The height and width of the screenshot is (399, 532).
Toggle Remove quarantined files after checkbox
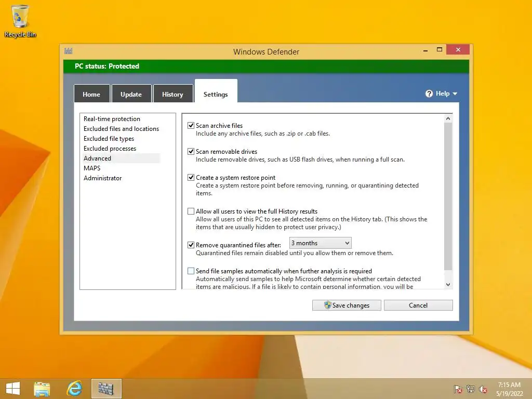tap(191, 245)
